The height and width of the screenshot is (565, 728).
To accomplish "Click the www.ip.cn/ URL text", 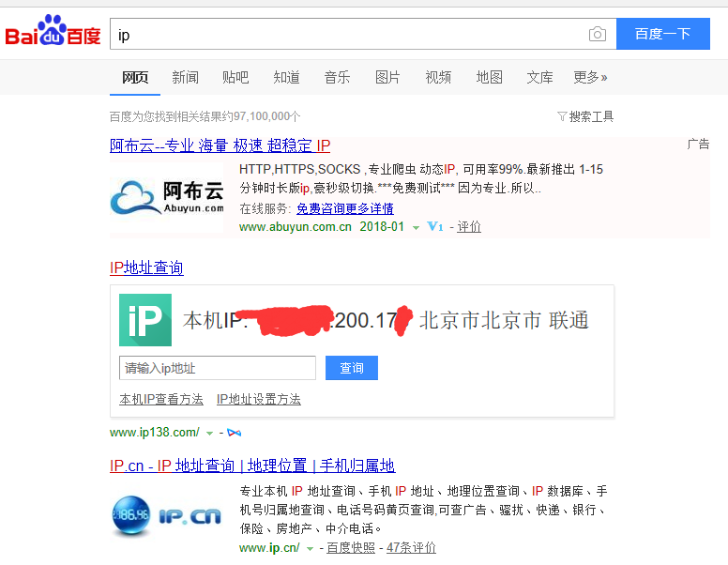I will 270,548.
